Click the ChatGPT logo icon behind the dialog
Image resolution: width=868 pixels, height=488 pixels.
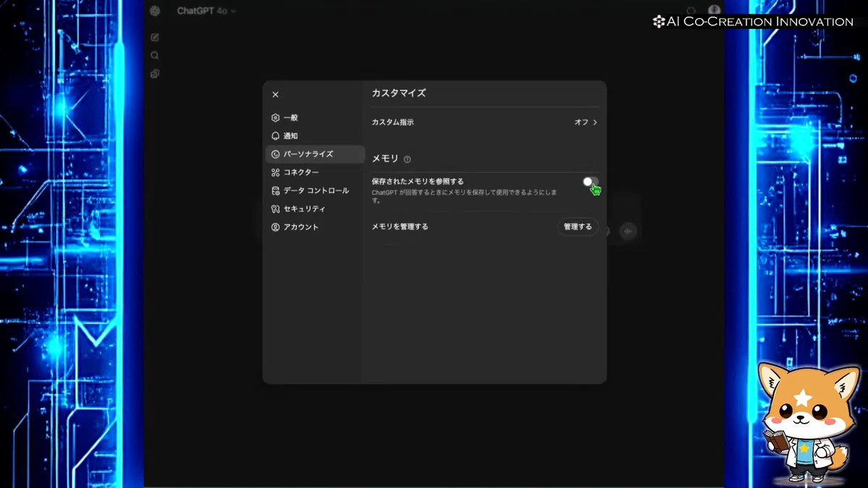point(155,11)
